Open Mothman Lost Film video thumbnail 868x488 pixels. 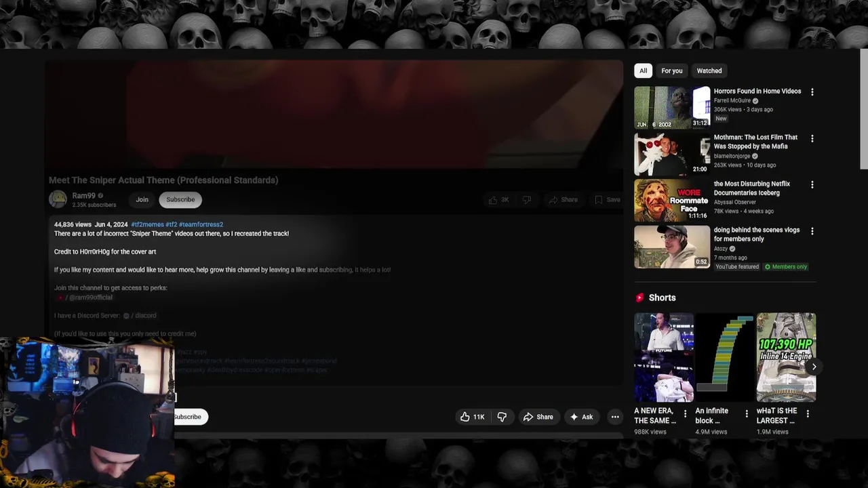(672, 154)
